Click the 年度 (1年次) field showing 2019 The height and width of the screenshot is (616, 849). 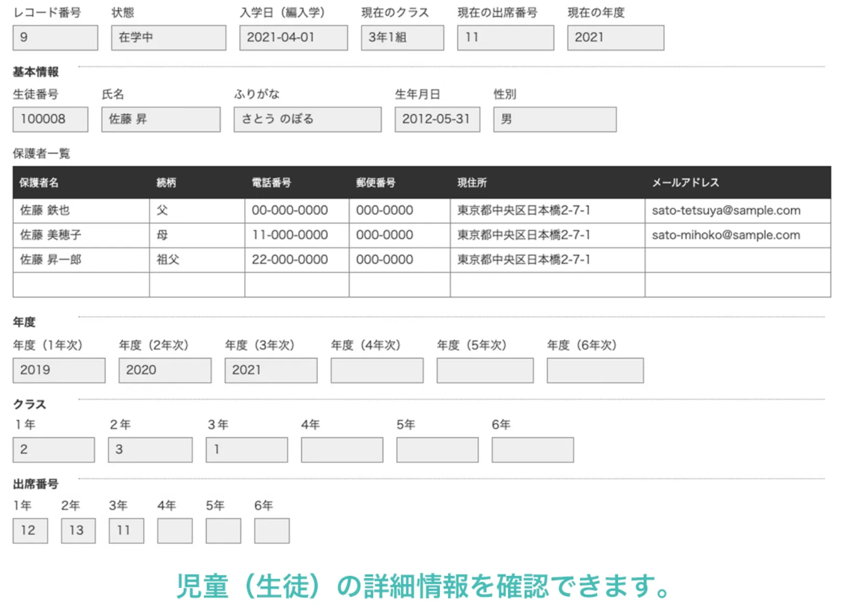(59, 370)
